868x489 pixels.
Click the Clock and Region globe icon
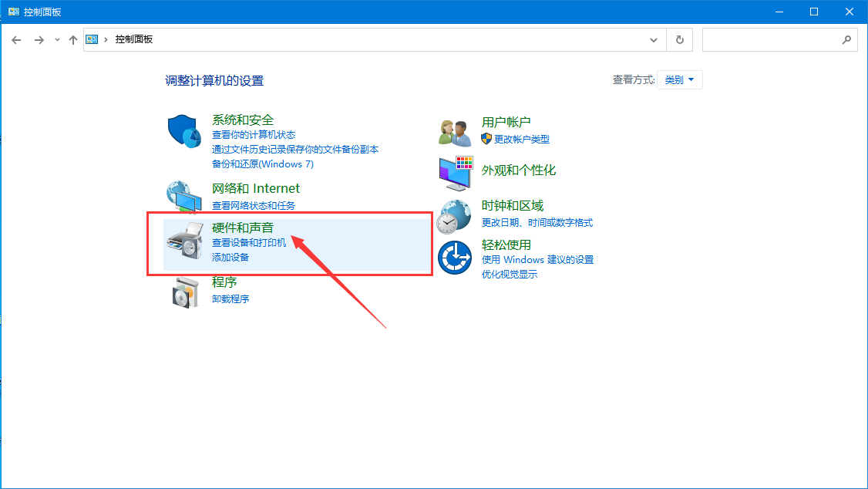(454, 216)
